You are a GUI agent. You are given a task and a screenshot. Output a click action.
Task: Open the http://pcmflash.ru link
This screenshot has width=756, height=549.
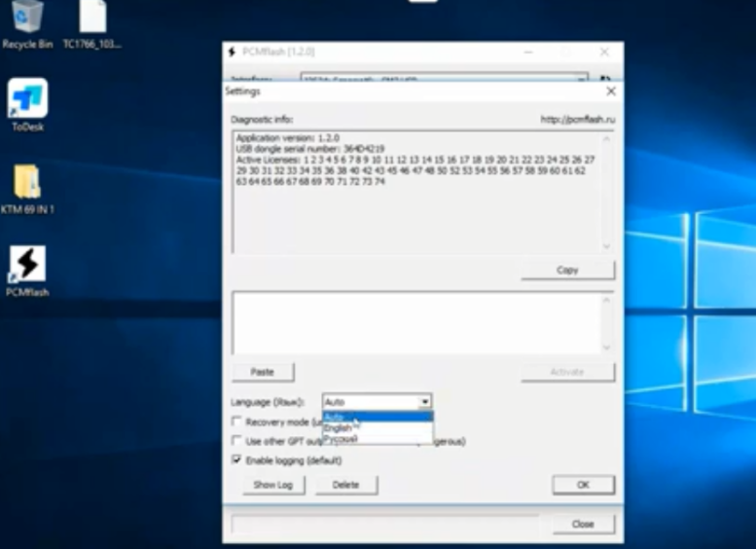point(578,119)
